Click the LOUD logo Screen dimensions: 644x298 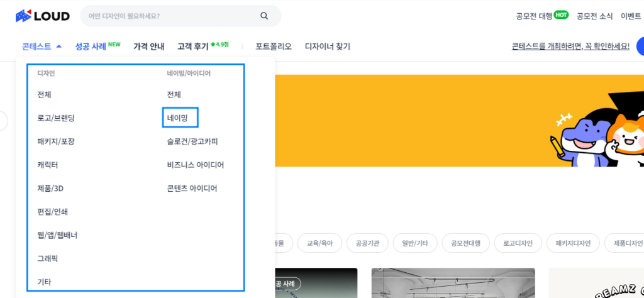(43, 16)
